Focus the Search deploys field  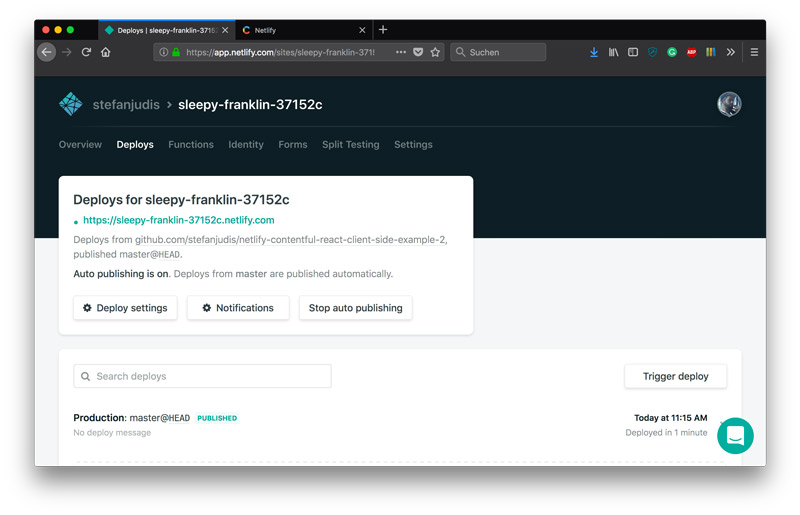[203, 376]
